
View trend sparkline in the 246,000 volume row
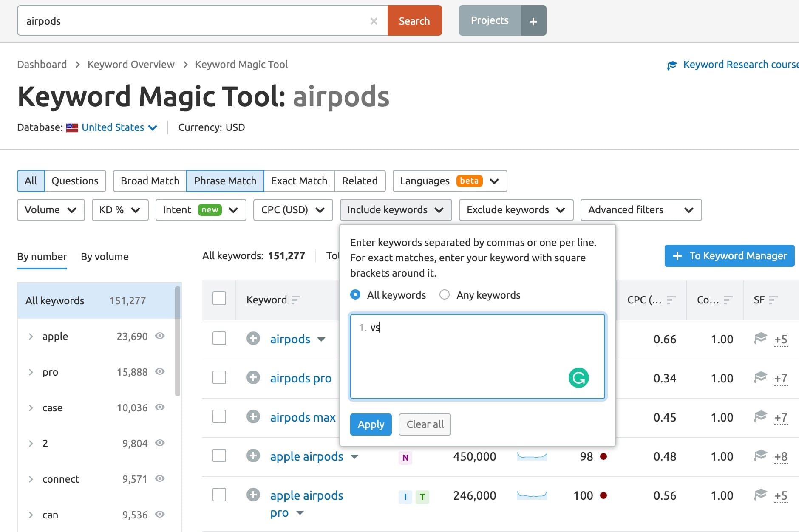coord(532,495)
